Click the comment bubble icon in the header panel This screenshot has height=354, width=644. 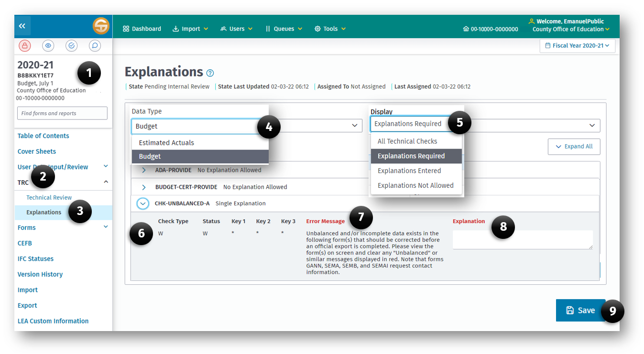[95, 45]
